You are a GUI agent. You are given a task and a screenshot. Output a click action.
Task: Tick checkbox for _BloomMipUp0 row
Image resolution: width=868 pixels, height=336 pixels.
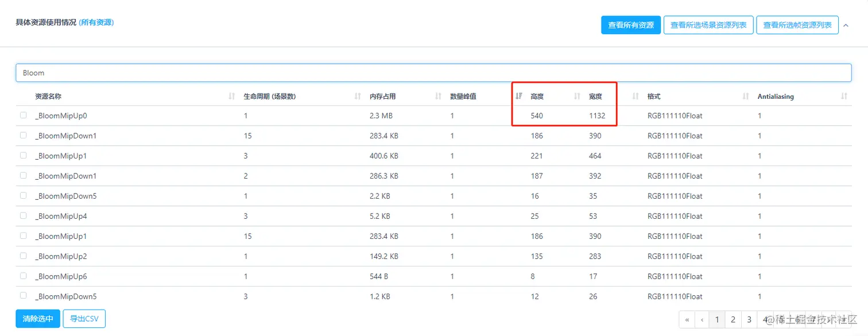(x=23, y=115)
